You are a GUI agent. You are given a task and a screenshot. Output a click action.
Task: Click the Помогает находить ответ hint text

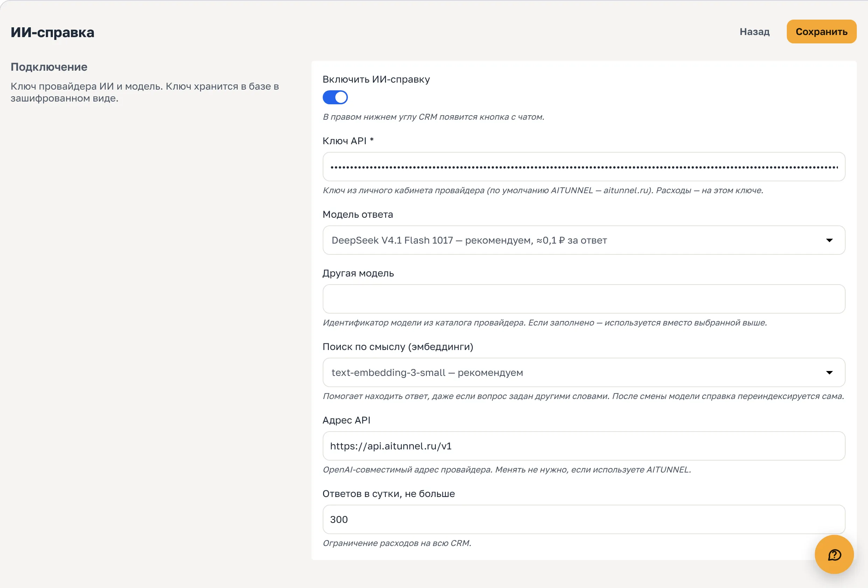pos(583,396)
